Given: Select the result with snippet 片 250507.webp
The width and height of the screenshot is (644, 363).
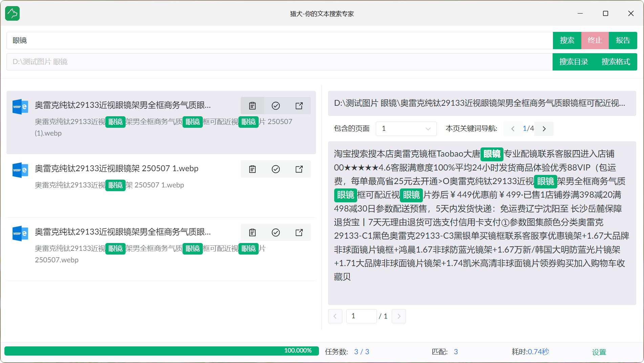Looking at the screenshot, I should tap(161, 249).
